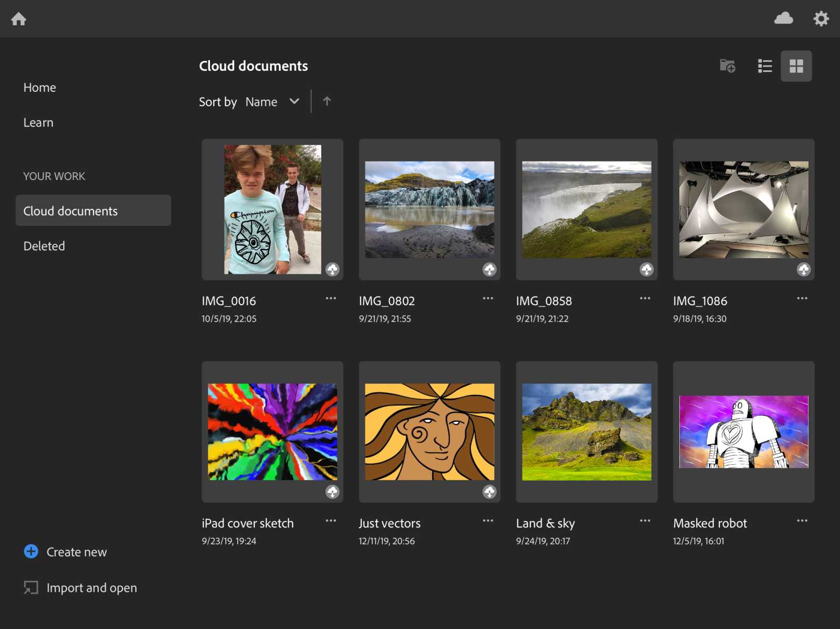Open more options for Masked robot
The width and height of the screenshot is (840, 629).
802,521
